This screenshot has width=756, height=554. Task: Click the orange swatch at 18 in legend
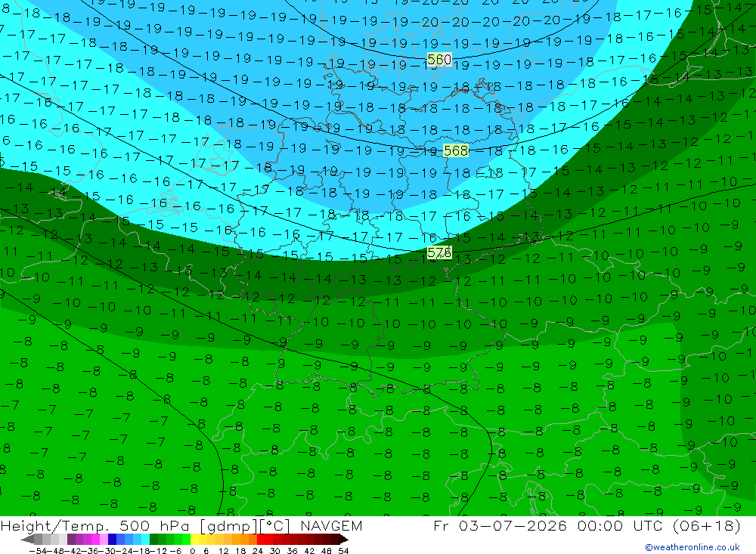point(244,539)
